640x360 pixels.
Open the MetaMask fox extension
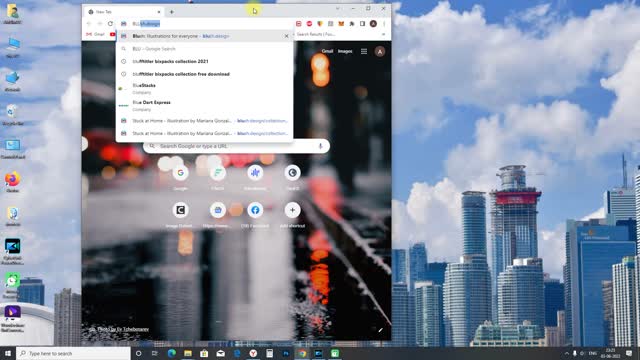[341, 24]
